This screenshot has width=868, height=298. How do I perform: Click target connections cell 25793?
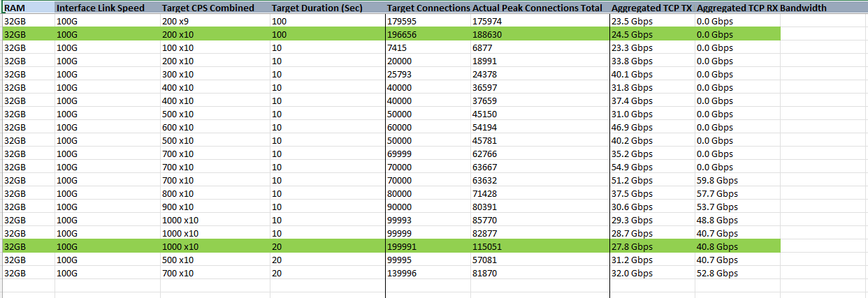tap(428, 74)
